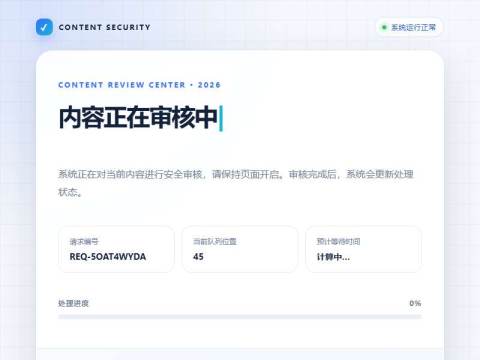This screenshot has width=480, height=360.
Task: Select the request ID REQ-5OAT4WYDA
Action: pyautogui.click(x=108, y=257)
